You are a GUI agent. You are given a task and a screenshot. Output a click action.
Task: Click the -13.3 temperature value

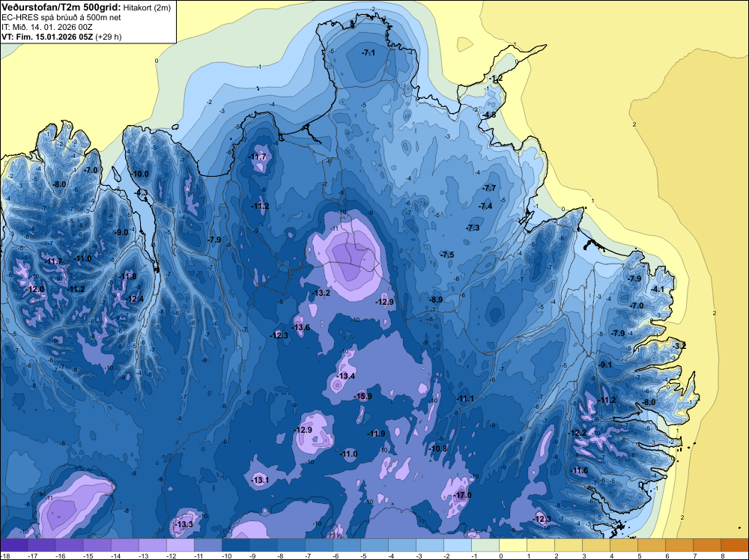tap(184, 524)
